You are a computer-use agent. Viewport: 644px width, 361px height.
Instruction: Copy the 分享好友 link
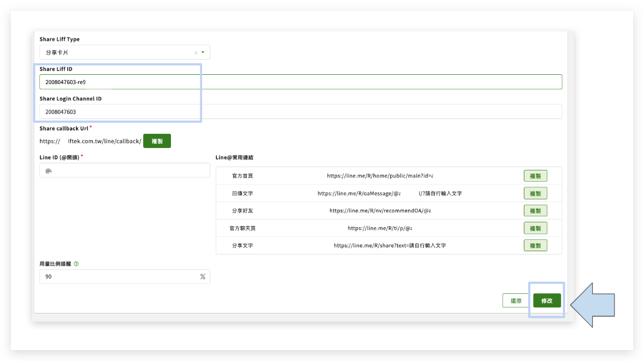535,211
